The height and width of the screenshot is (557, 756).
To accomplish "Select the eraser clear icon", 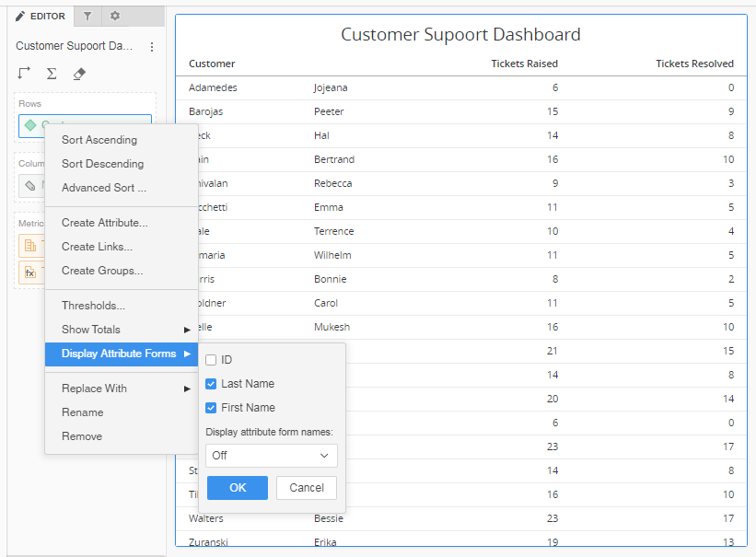I will 78,74.
